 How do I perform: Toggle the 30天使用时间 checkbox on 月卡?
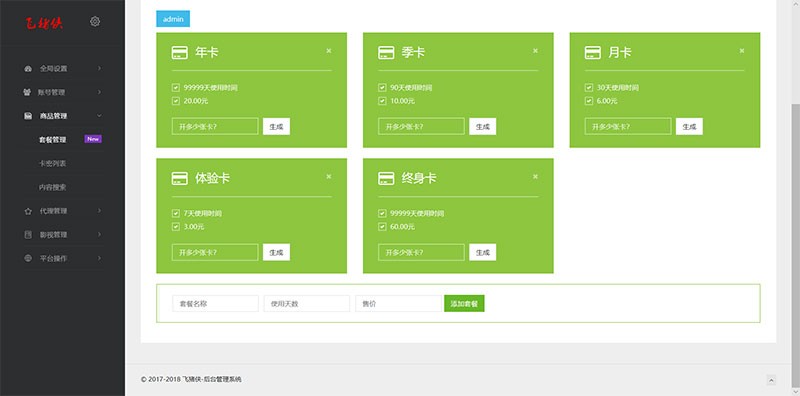click(589, 88)
